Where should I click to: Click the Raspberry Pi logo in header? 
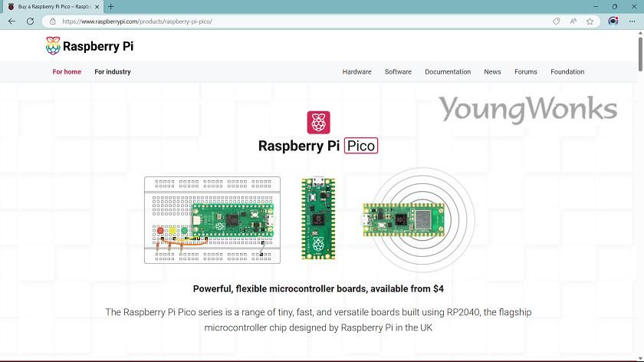[90, 45]
